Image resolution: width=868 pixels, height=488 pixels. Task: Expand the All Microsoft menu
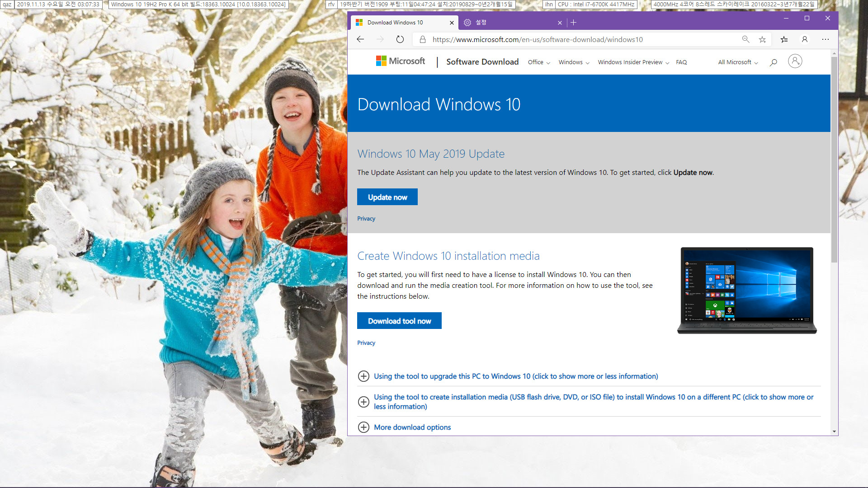coord(738,62)
